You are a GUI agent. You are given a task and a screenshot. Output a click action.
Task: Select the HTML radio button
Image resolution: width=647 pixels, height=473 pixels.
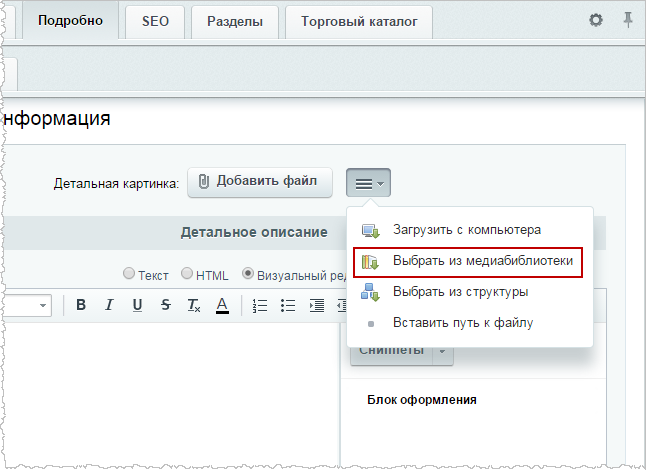click(x=187, y=273)
